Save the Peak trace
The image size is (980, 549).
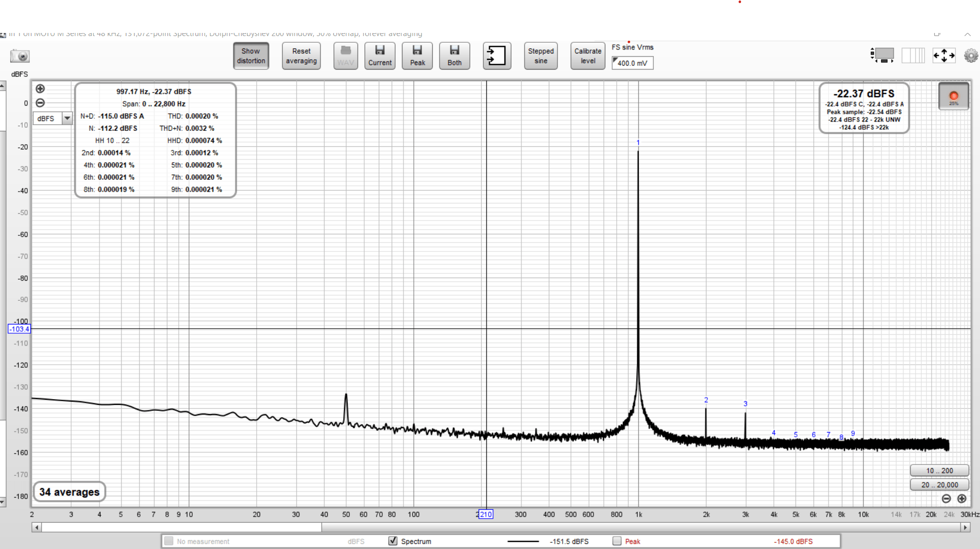tap(417, 56)
